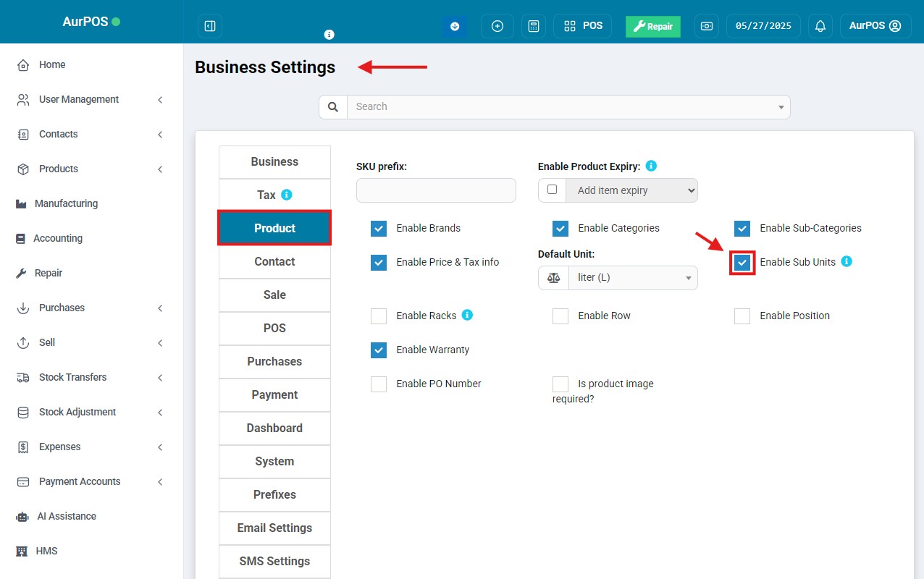Click the AurPOS logo link
The height and width of the screenshot is (579, 924).
tap(91, 22)
